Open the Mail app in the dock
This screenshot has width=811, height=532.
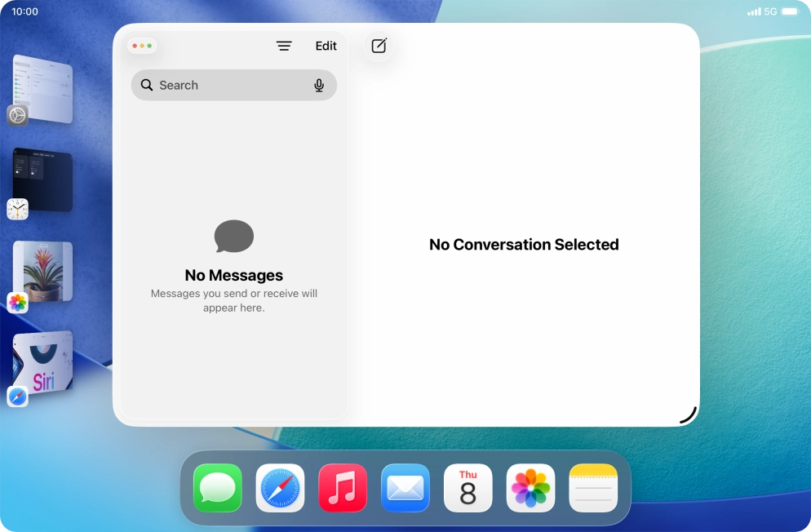[405, 488]
